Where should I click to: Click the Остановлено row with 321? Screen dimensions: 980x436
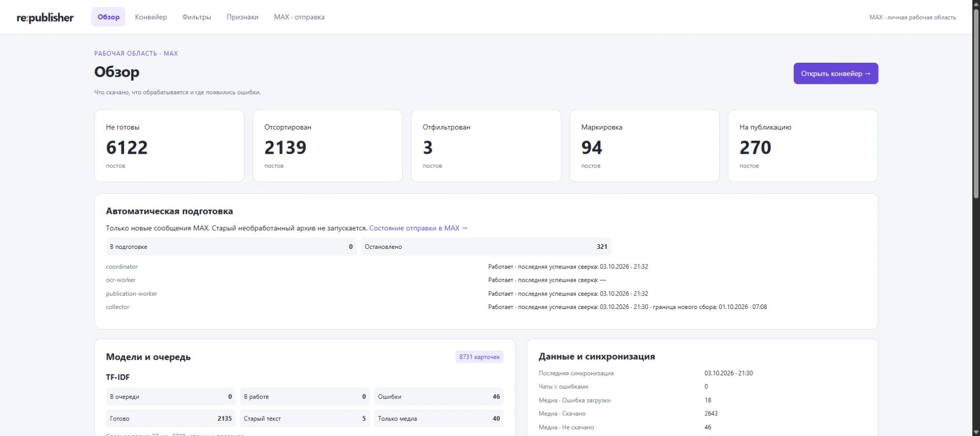pos(486,247)
